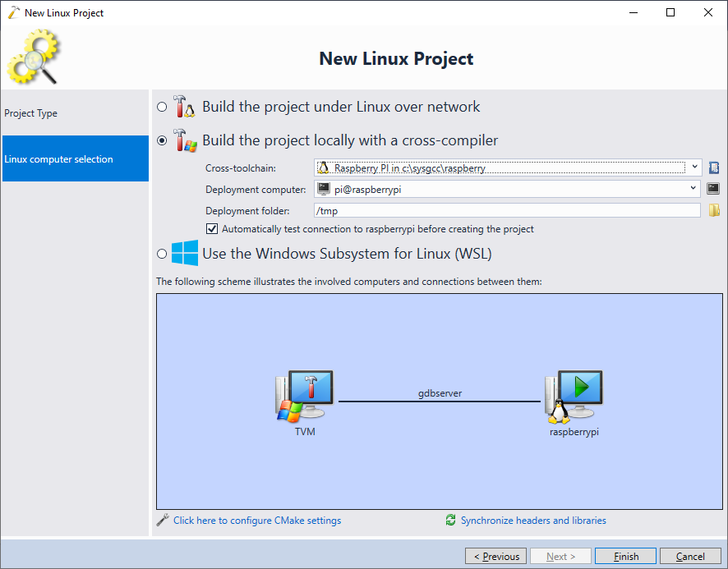Click 'Synchronize headers and libraries' link
The image size is (728, 569).
click(x=533, y=521)
